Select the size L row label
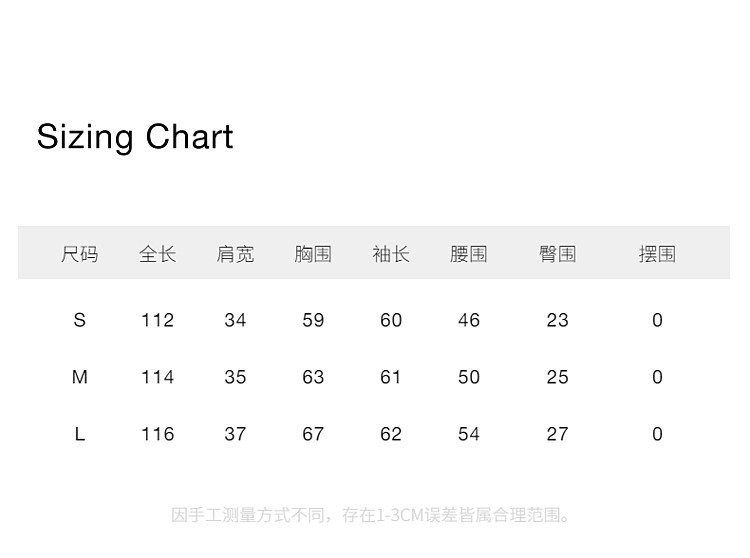 click(x=80, y=434)
